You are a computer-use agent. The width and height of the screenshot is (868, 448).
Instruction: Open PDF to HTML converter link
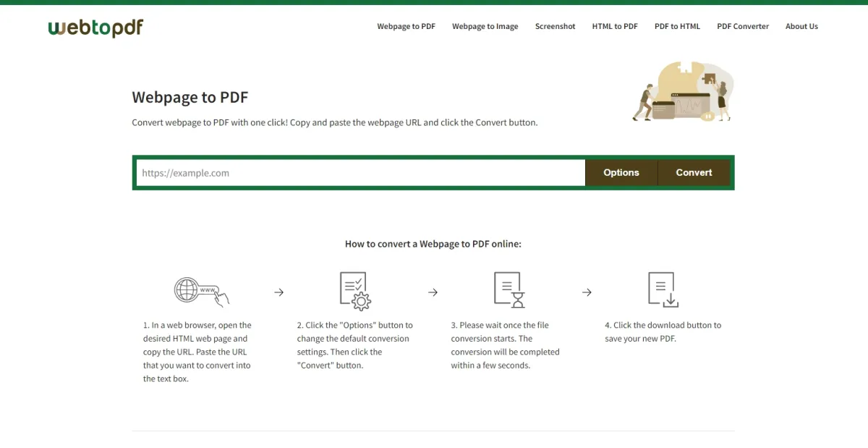click(x=677, y=26)
